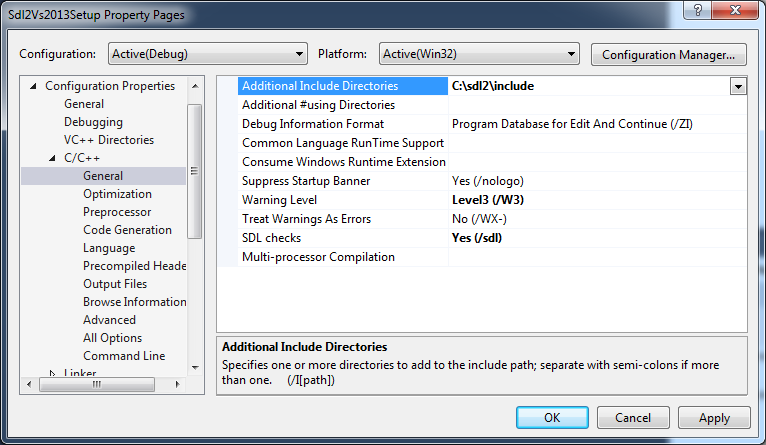Click the No (/WX-) value
The height and width of the screenshot is (445, 766).
[479, 219]
